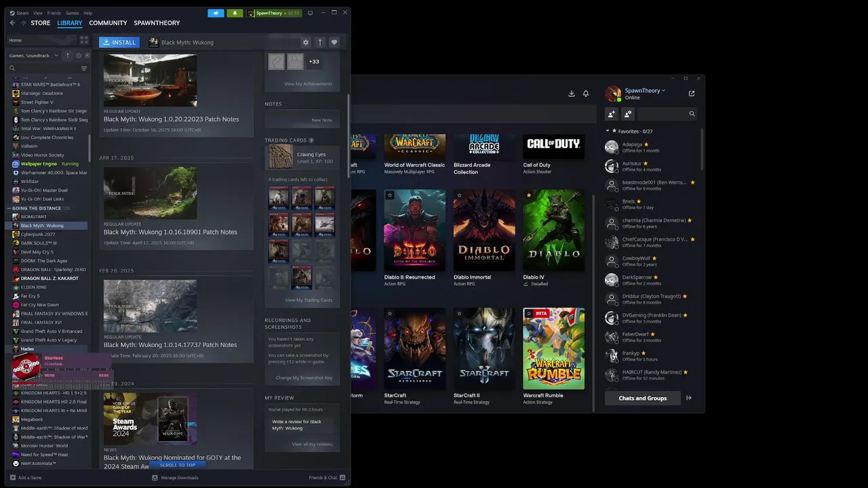
Task: Open the trading cards help question mark
Action: tap(311, 140)
